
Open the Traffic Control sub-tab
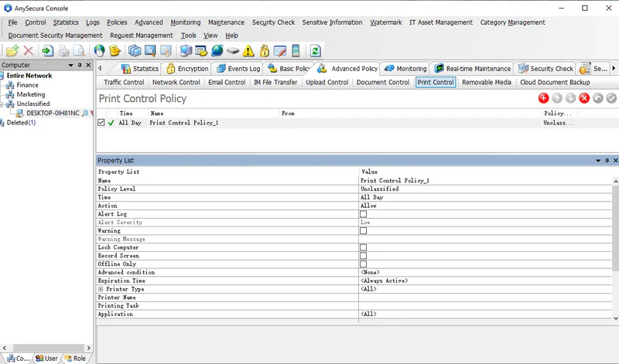click(x=124, y=83)
